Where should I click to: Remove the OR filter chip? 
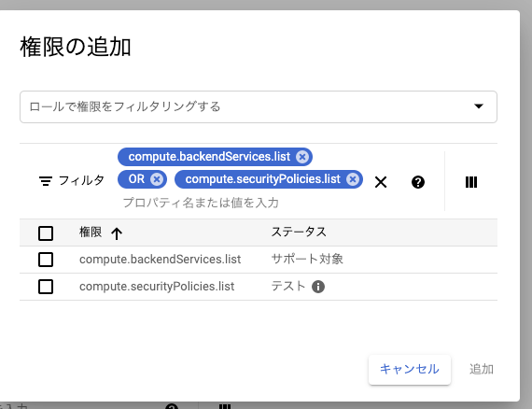(x=157, y=179)
